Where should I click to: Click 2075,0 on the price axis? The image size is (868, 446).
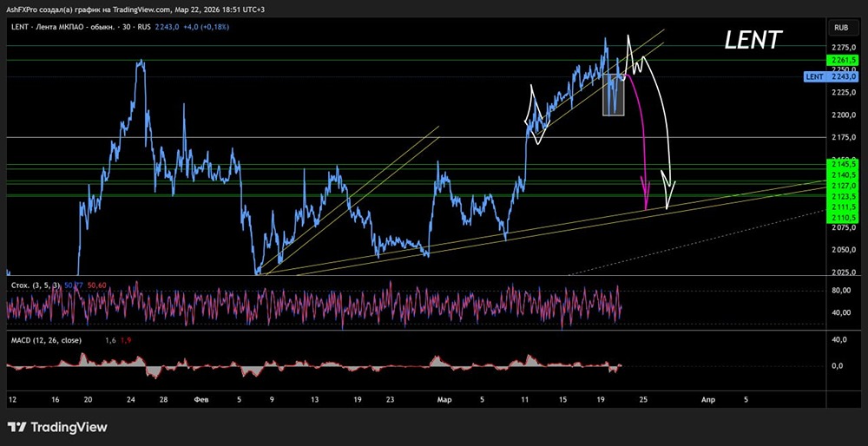[x=844, y=227]
